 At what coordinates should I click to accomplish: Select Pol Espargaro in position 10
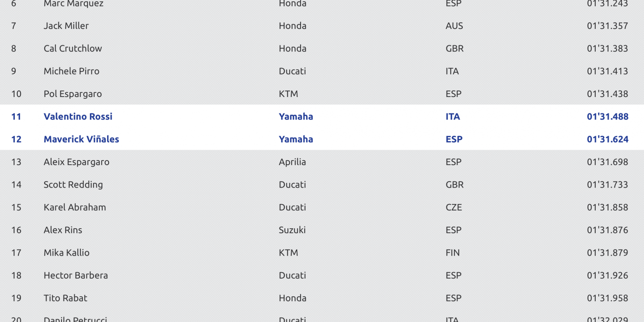73,94
